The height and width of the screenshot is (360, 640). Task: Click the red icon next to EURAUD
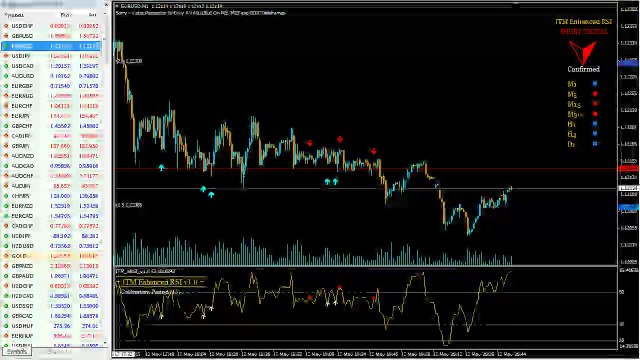pyautogui.click(x=6, y=96)
